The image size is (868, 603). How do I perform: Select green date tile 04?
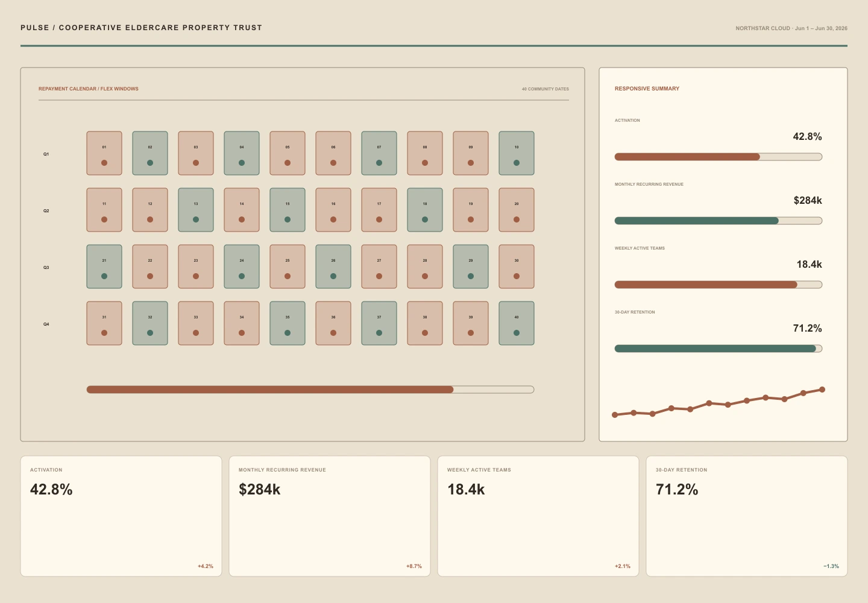(x=242, y=153)
